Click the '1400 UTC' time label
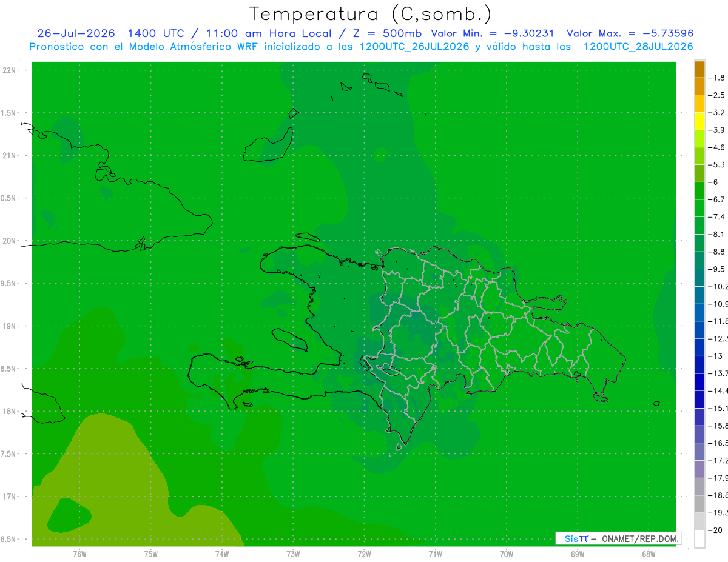 pyautogui.click(x=155, y=33)
